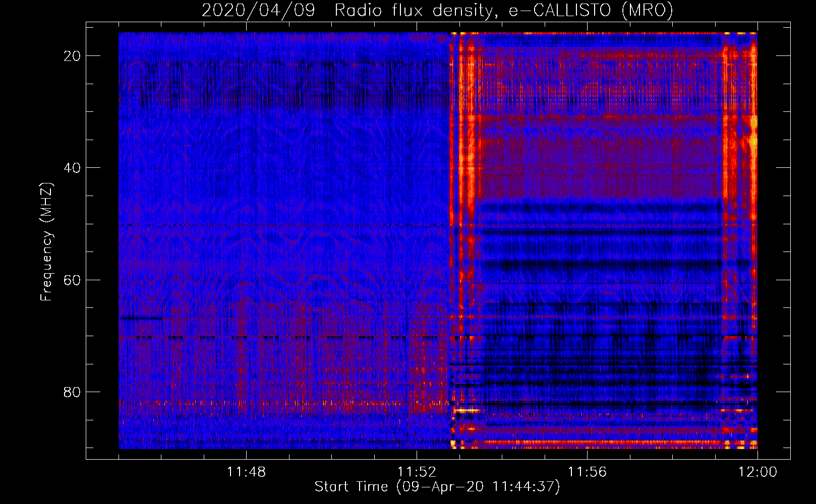Click the x-axis label "Start Time (09-Apr-20 11:44:37)"
Viewport: 816px width, 504px height.
(x=438, y=487)
